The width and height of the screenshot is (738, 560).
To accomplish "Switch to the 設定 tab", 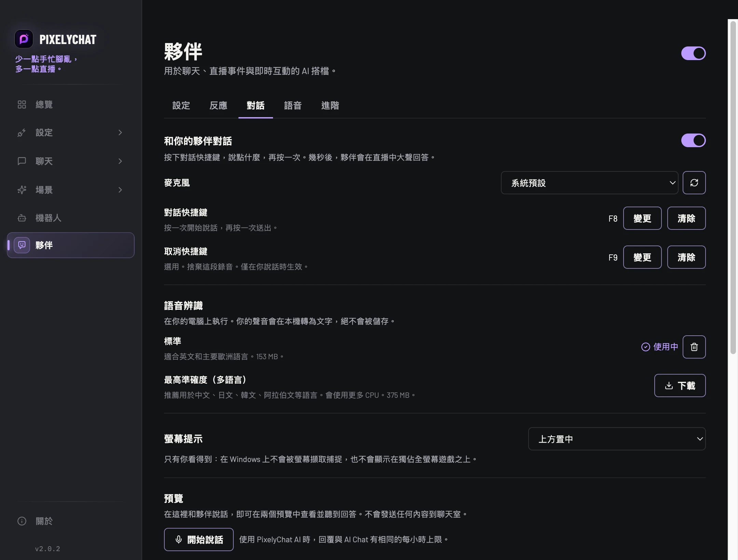I will [x=181, y=106].
